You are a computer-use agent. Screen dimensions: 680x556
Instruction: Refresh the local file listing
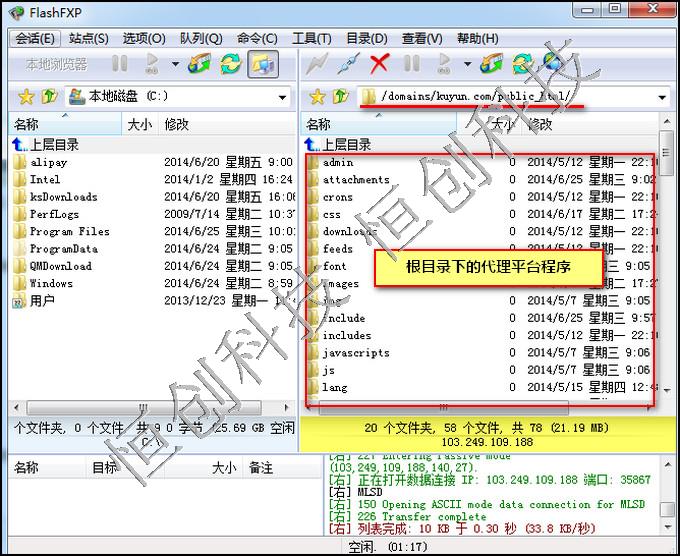coord(230,64)
